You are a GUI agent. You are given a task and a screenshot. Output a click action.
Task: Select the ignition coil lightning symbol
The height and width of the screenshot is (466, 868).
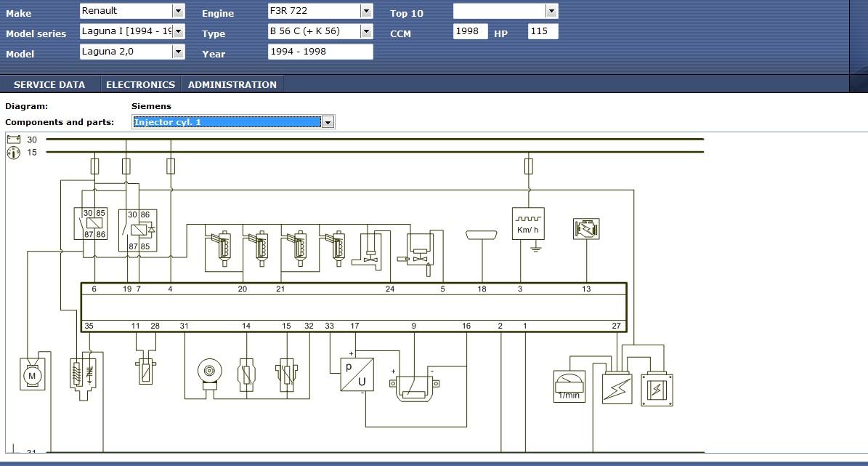(x=617, y=389)
